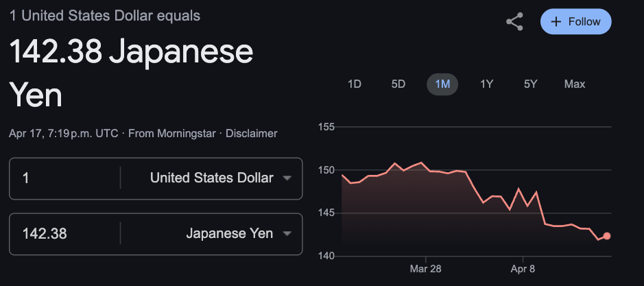Click the dropdown arrow next to Japanese Yen
Screen dimensions: 644x286
287,234
